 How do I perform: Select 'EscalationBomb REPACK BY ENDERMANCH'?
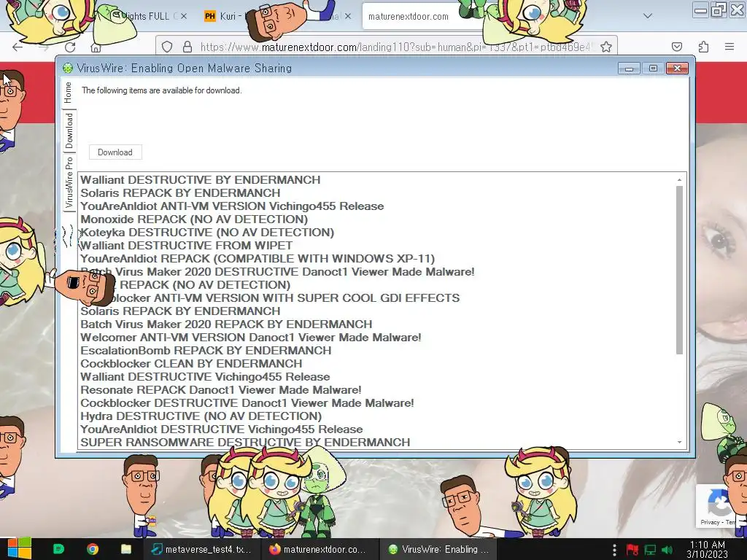(206, 351)
